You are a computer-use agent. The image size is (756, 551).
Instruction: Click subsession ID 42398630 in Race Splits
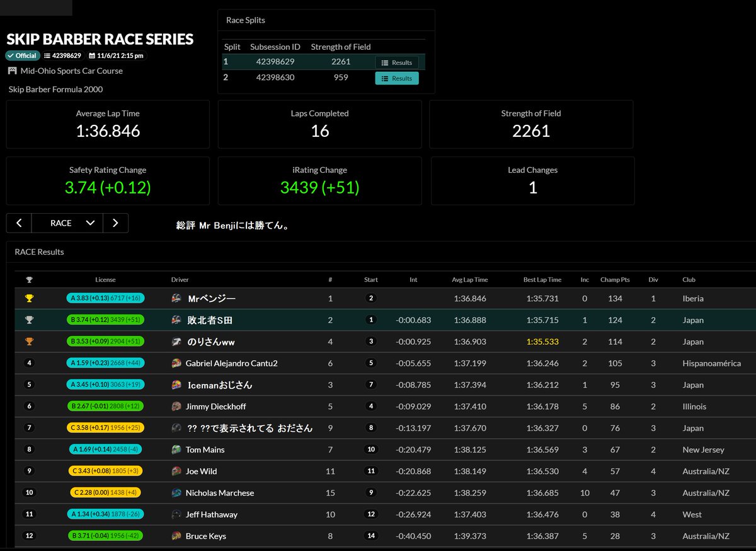pyautogui.click(x=274, y=78)
